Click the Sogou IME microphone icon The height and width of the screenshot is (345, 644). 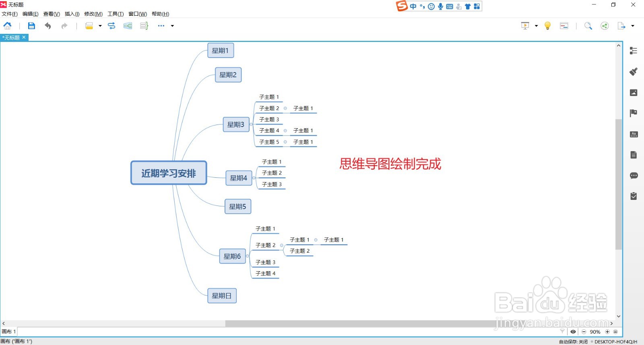click(441, 6)
